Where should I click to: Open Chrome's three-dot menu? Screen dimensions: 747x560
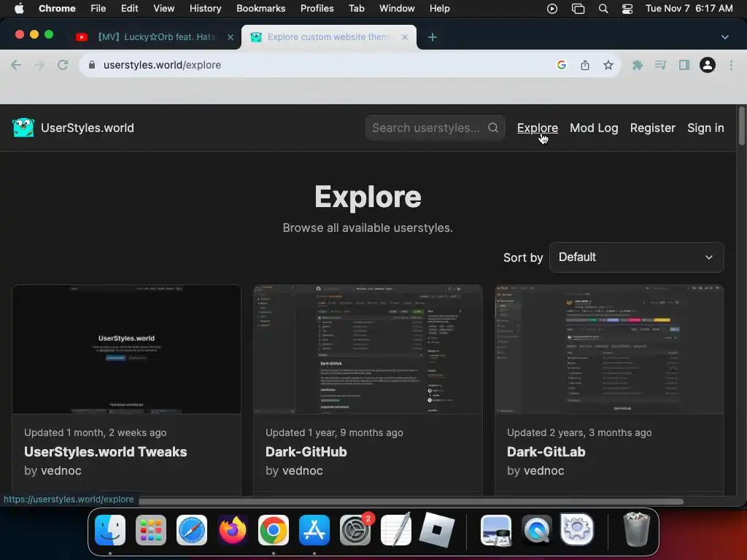(731, 65)
